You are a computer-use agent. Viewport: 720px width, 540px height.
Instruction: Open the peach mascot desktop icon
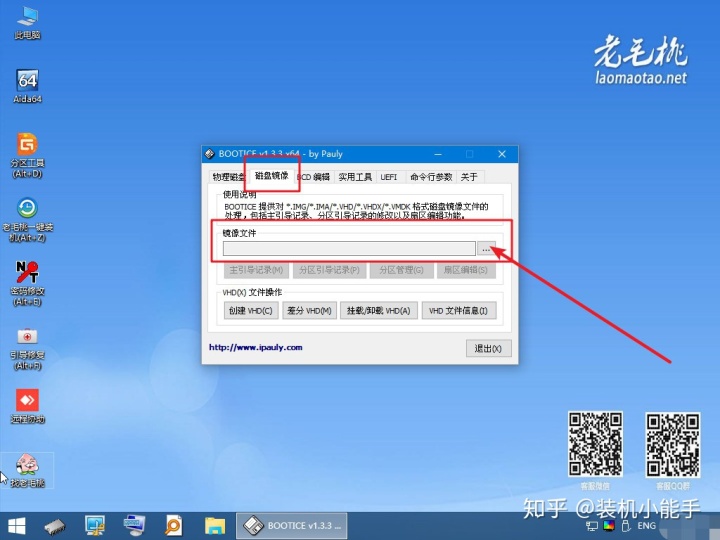28,470
